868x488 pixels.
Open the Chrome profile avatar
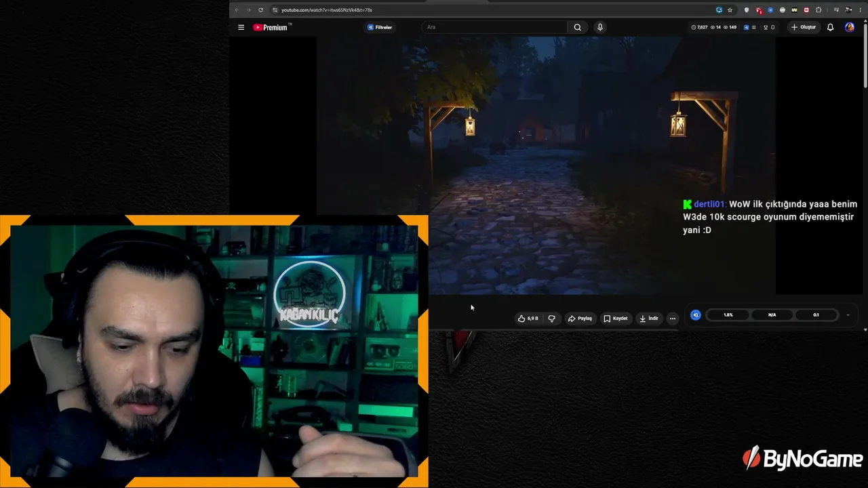coord(848,10)
